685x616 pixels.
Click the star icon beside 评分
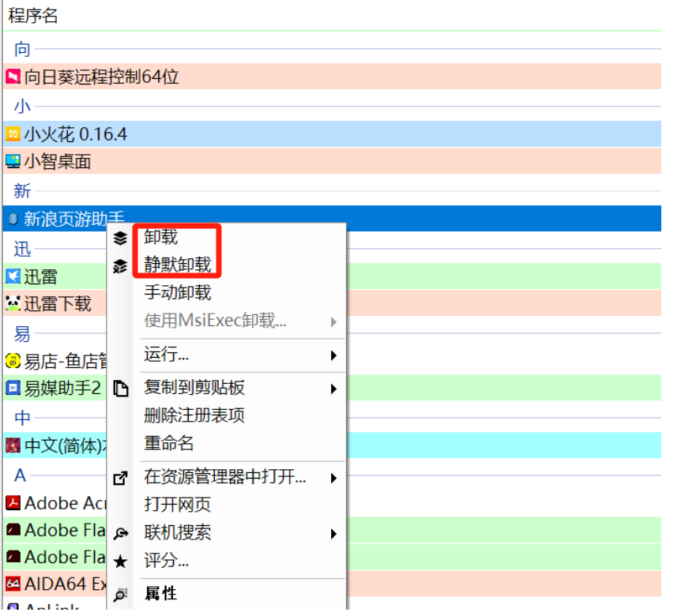[120, 562]
